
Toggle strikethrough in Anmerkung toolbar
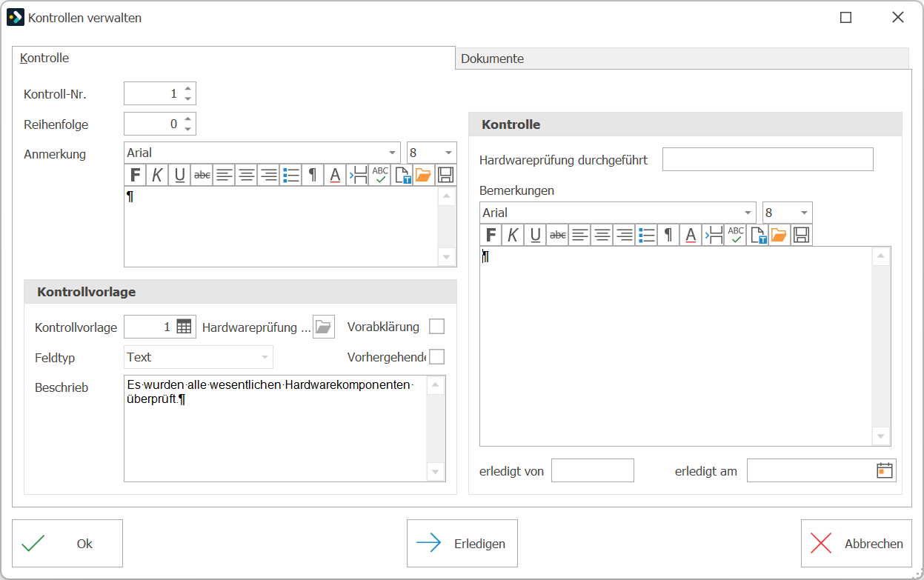(202, 175)
